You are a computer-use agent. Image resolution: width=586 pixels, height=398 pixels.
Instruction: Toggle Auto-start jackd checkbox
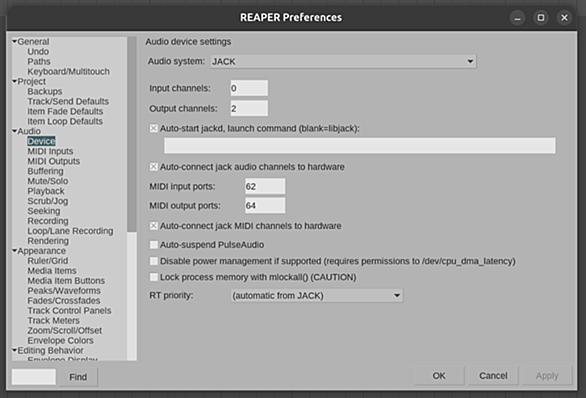coord(154,129)
